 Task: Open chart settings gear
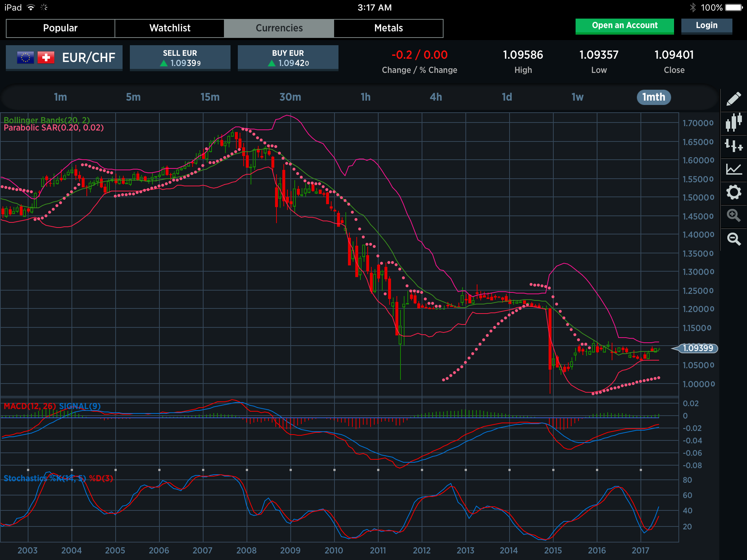tap(734, 192)
